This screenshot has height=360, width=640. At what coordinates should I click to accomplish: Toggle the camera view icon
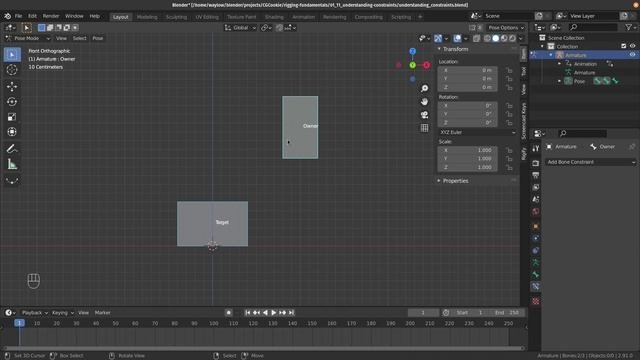point(424,115)
